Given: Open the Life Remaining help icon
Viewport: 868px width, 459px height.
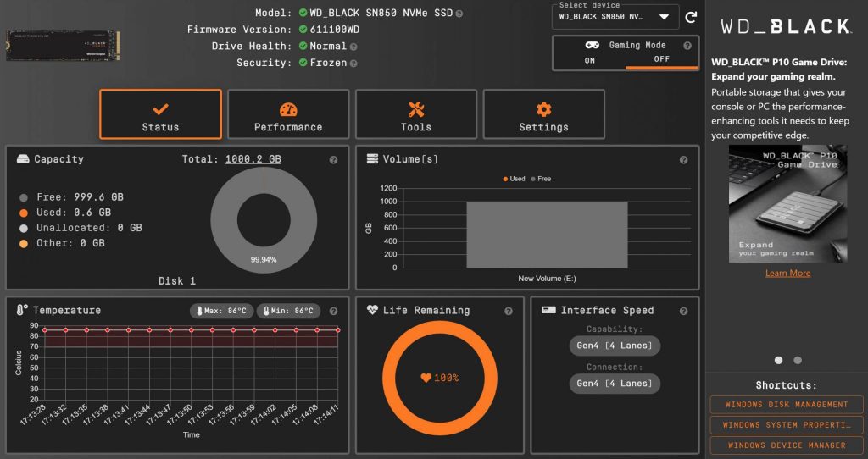Looking at the screenshot, I should click(x=509, y=312).
